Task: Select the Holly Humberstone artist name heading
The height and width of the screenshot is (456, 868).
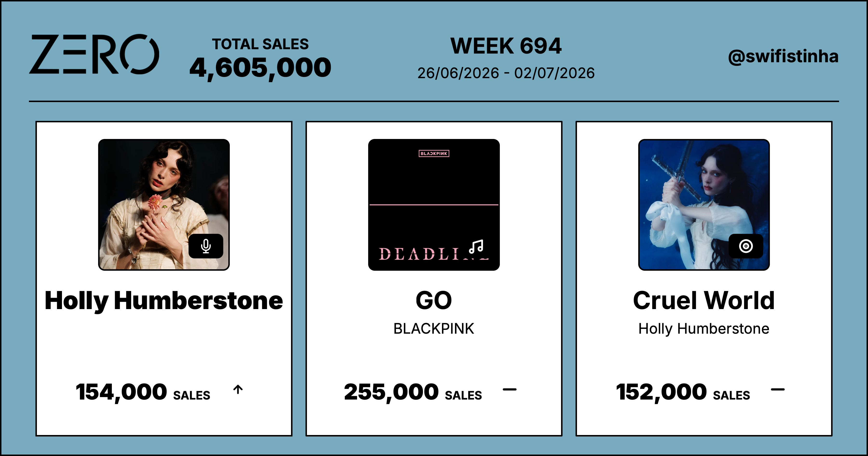Action: [164, 301]
